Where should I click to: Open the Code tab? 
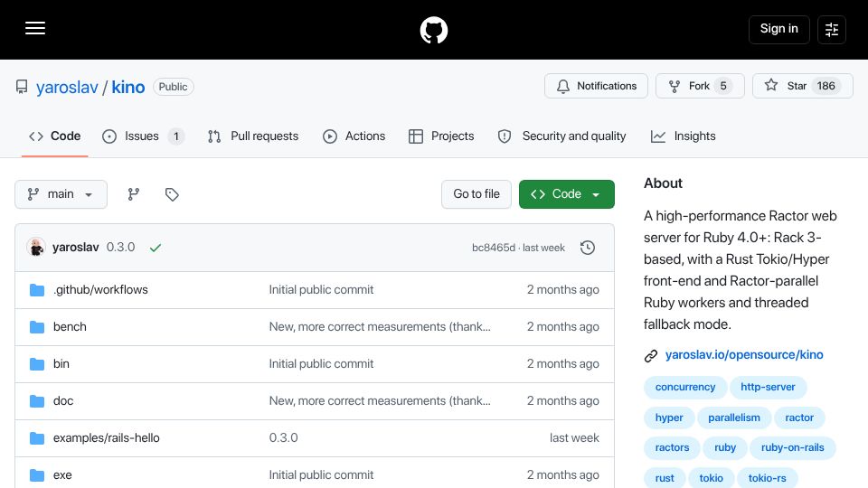(x=55, y=136)
